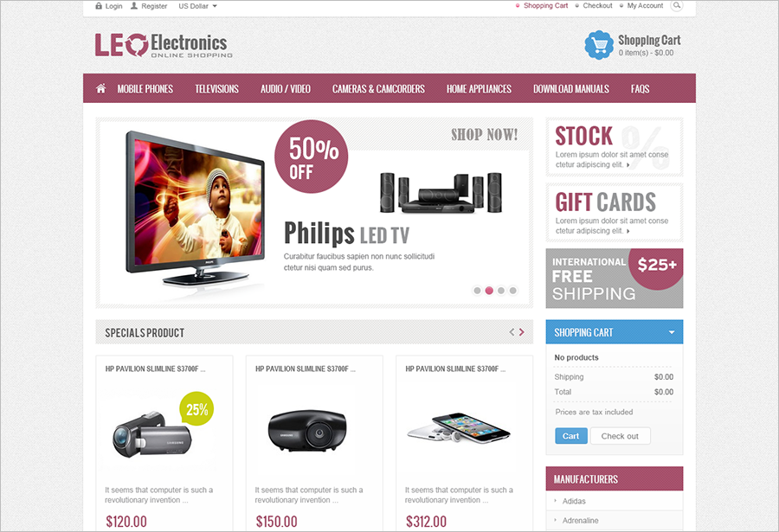779x532 pixels.
Task: Click the home icon in navigation bar
Action: 101,88
